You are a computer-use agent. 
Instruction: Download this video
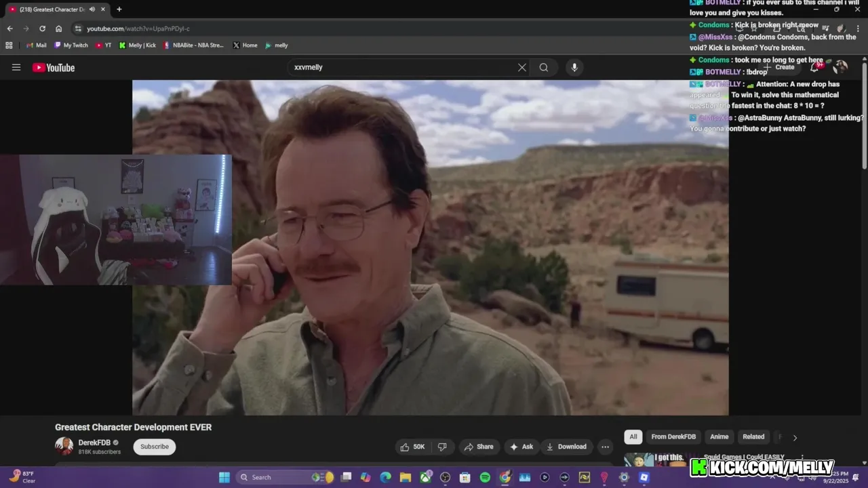(566, 447)
